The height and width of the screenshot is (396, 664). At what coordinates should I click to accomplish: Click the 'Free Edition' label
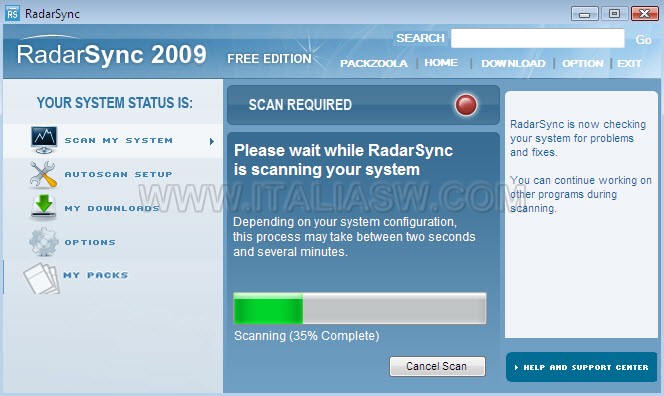pos(269,59)
